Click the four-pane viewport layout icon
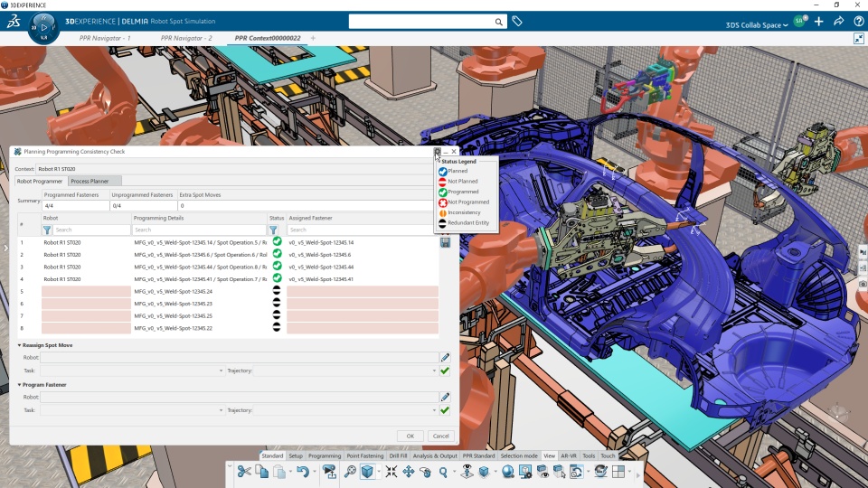This screenshot has height=488, width=868. coord(618,472)
